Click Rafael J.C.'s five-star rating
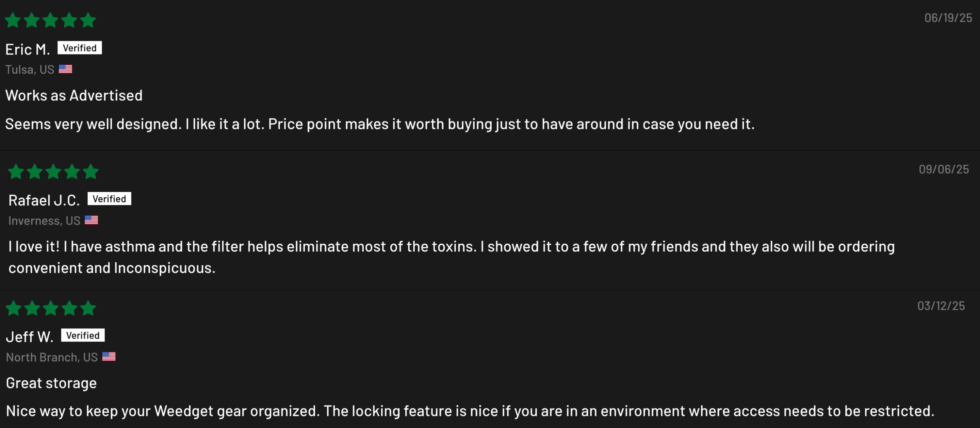980x428 pixels. pyautogui.click(x=53, y=171)
